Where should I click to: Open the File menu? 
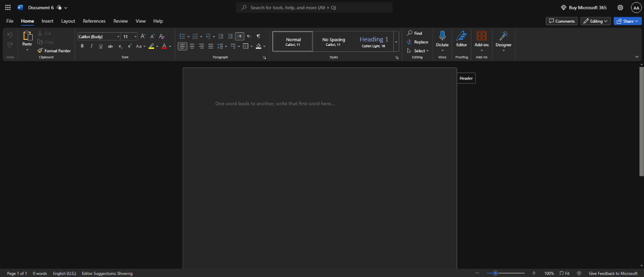(x=10, y=21)
